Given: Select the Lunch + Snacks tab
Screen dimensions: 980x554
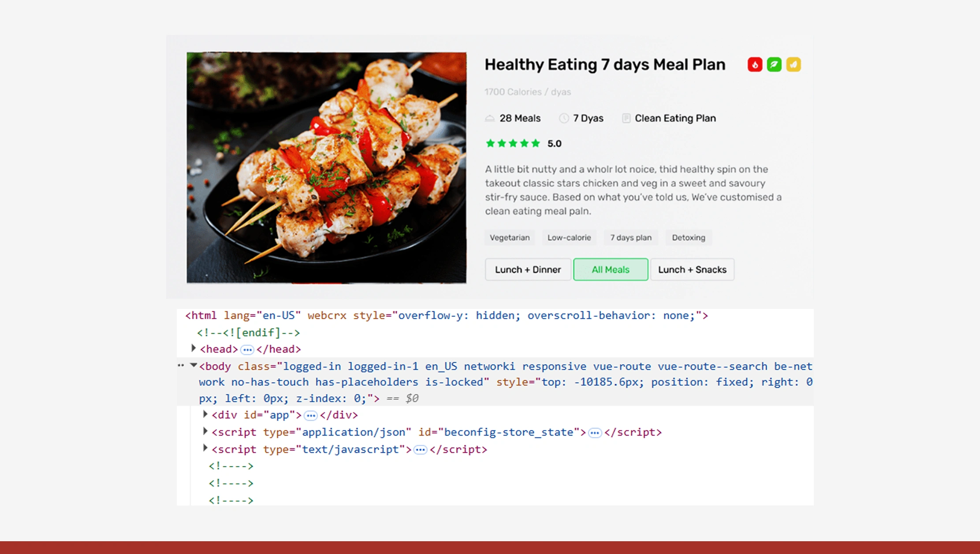Looking at the screenshot, I should (692, 269).
